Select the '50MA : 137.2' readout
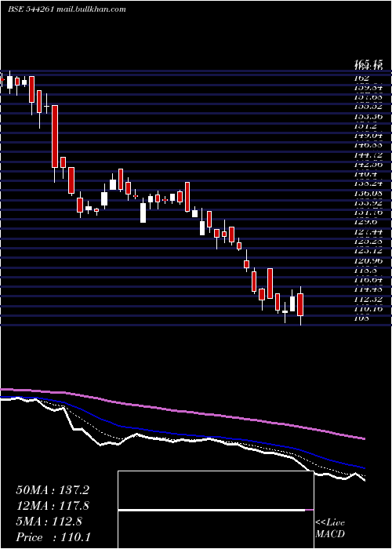This screenshot has height=549, width=392. tap(53, 490)
